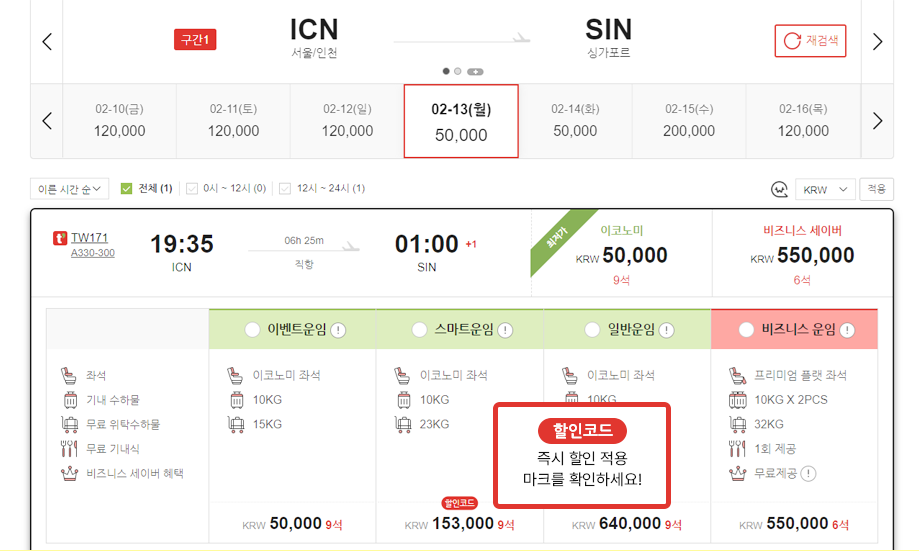919x551 pixels.
Task: Click info icon next to 스마트운임
Action: pos(506,330)
